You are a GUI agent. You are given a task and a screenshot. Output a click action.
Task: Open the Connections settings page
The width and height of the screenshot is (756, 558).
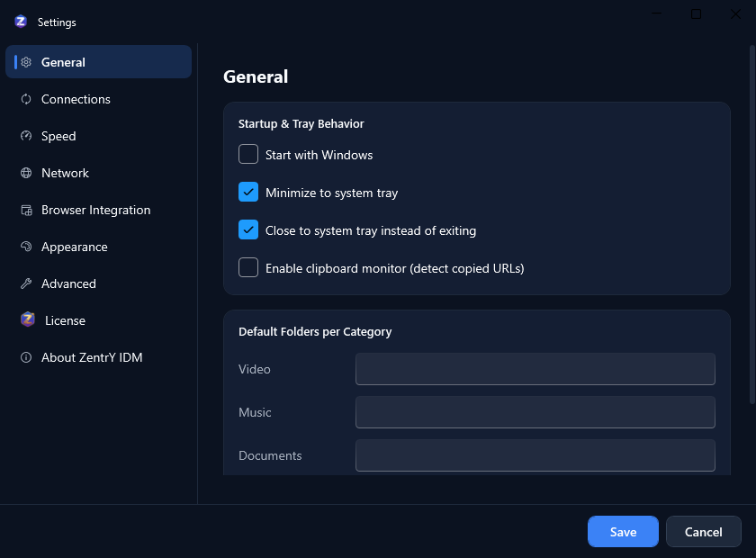98,99
